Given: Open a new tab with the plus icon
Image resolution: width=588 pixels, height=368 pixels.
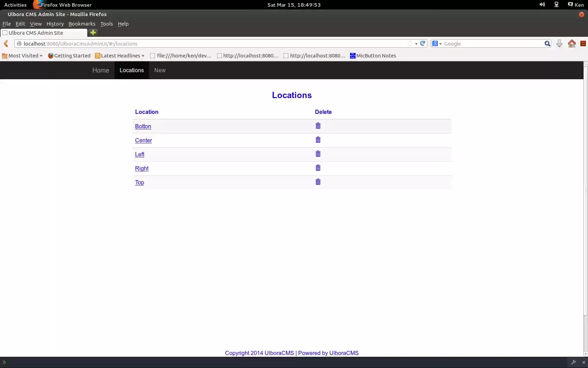Looking at the screenshot, I should tap(93, 33).
